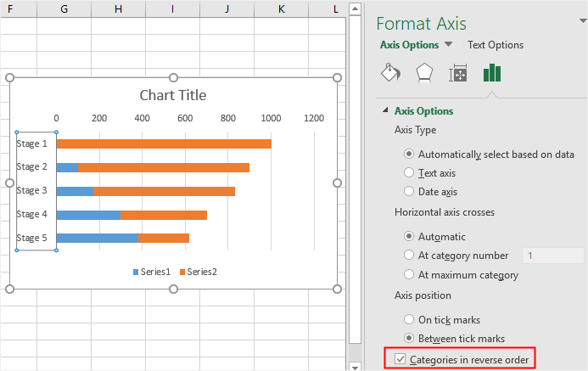Click the category number input field
The width and height of the screenshot is (588, 371).
(553, 256)
